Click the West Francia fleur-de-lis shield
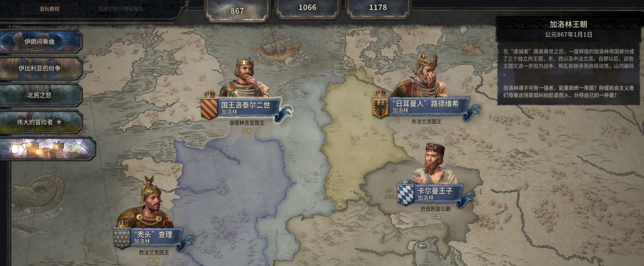 pyautogui.click(x=122, y=237)
